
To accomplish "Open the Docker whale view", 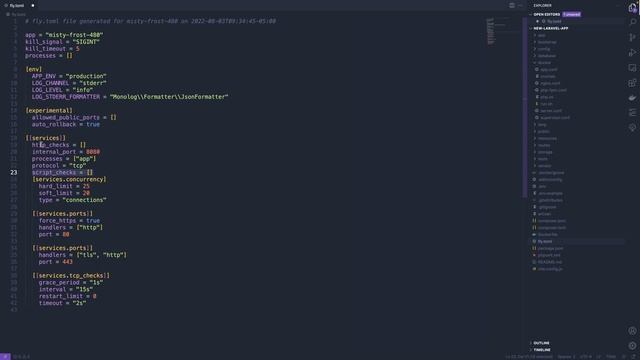I will click(632, 98).
